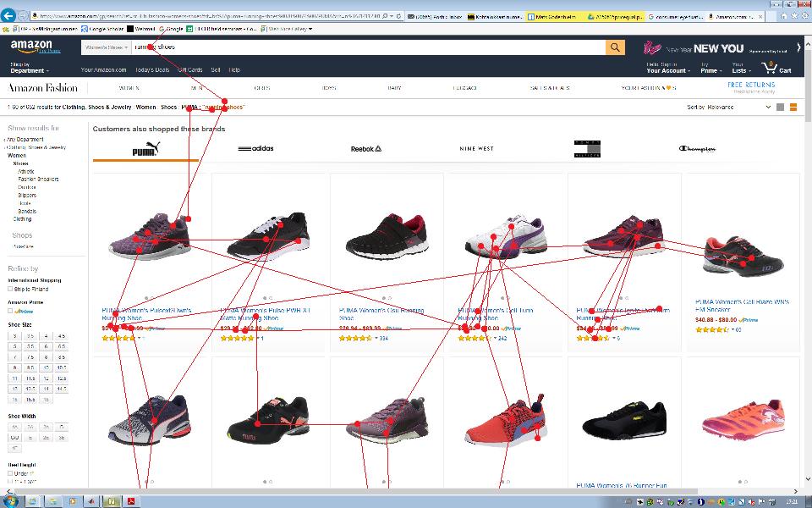Open the browser home icon
The width and height of the screenshot is (812, 508).
[x=783, y=16]
